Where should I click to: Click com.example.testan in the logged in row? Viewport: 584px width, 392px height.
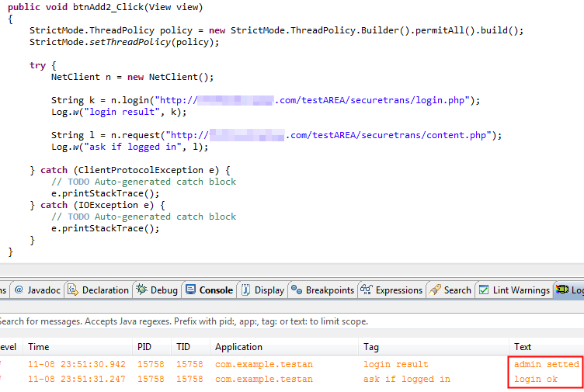tap(264, 379)
